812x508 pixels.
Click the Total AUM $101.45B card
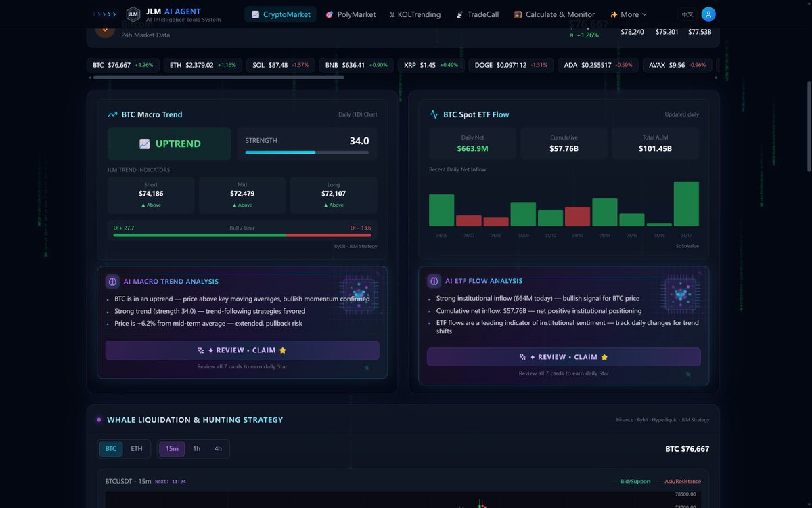pos(655,144)
